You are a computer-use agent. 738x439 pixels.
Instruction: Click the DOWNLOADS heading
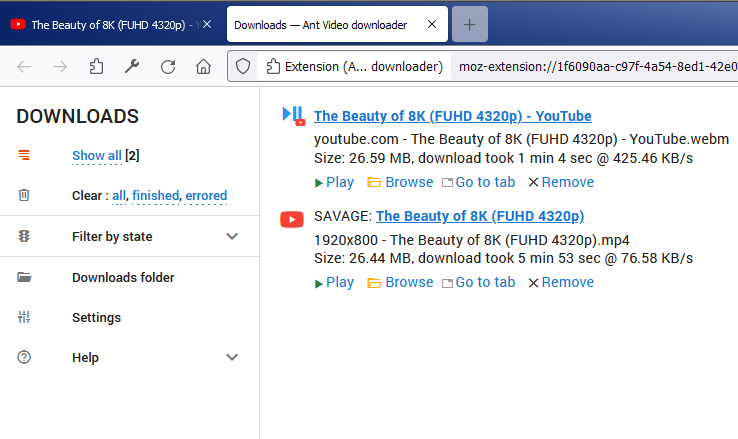click(x=78, y=116)
